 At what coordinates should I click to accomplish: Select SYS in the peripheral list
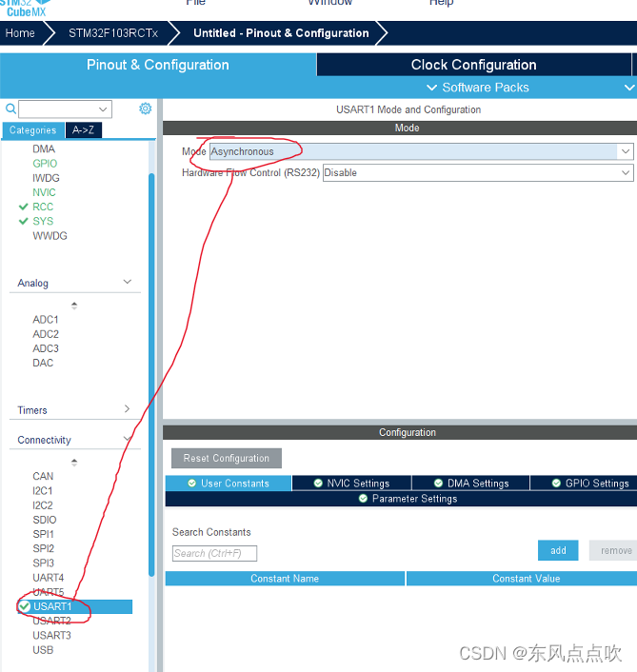pos(43,221)
